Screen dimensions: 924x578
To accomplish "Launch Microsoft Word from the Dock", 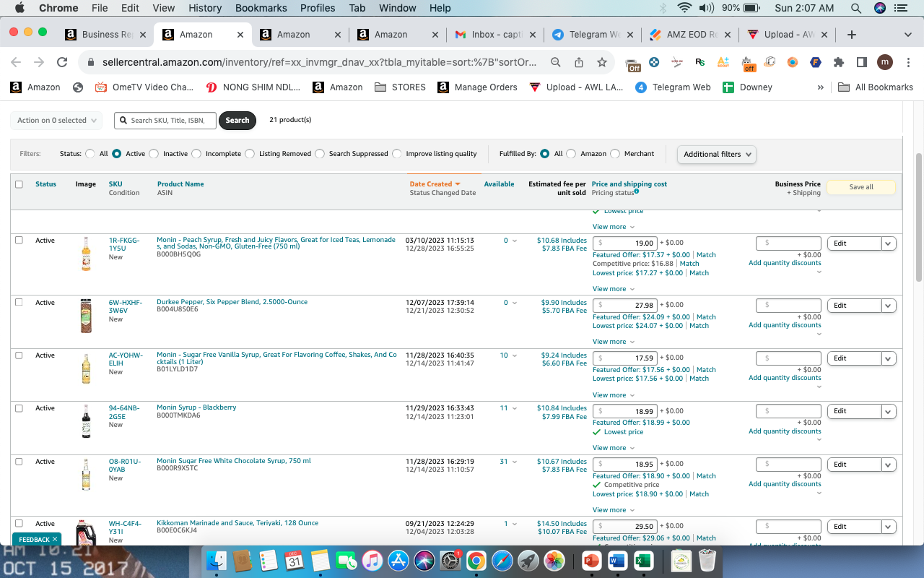I will (x=617, y=560).
